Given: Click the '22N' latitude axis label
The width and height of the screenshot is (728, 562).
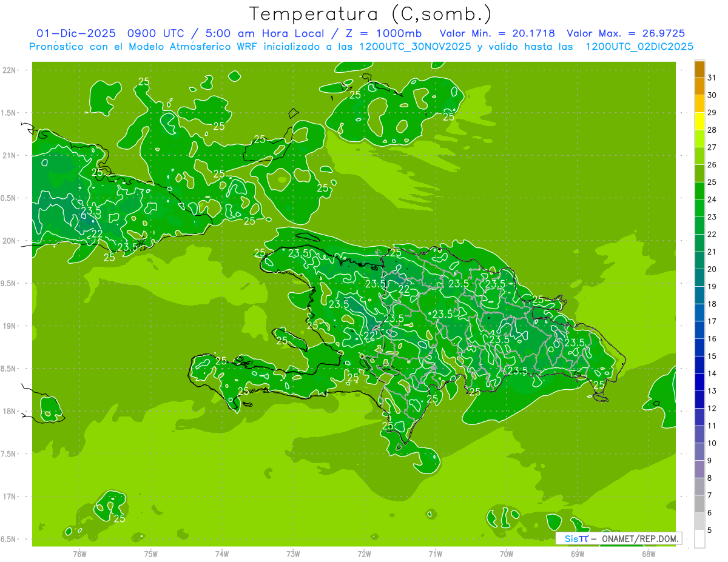Looking at the screenshot, I should (10, 70).
